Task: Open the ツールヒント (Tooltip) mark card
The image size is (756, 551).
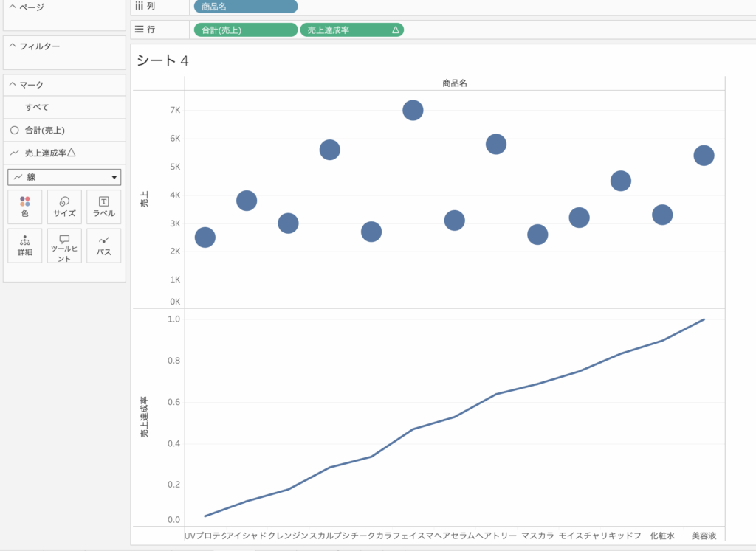Action: click(64, 246)
